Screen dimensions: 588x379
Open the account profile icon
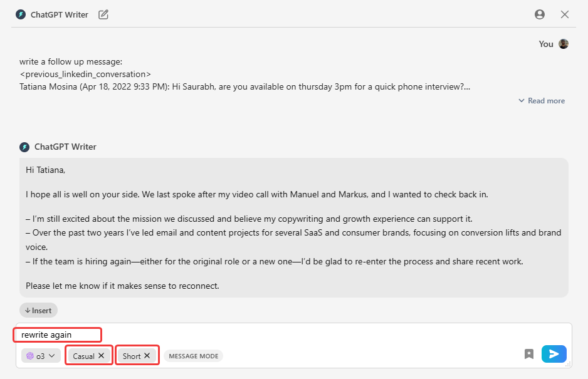pyautogui.click(x=540, y=14)
